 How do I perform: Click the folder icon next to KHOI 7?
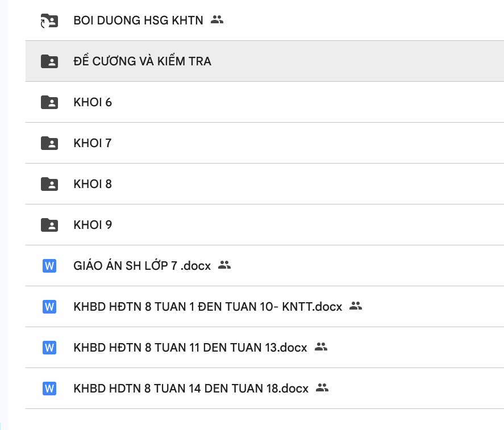click(x=49, y=143)
